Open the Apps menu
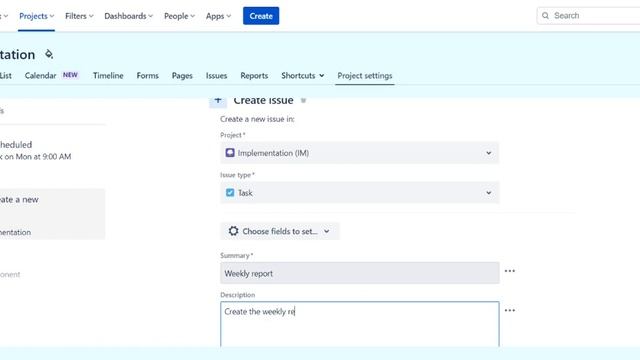This screenshot has height=360, width=640. [218, 16]
